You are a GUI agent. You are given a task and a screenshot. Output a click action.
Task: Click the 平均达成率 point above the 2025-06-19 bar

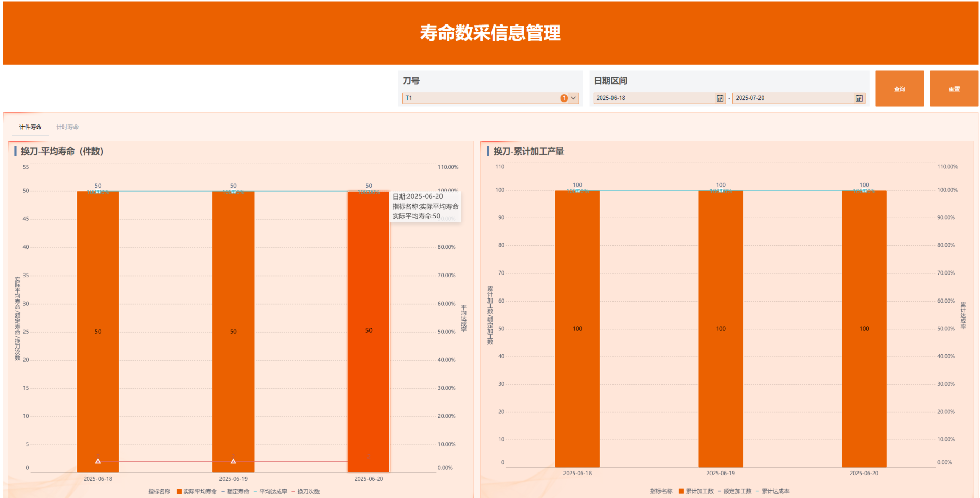click(x=233, y=192)
